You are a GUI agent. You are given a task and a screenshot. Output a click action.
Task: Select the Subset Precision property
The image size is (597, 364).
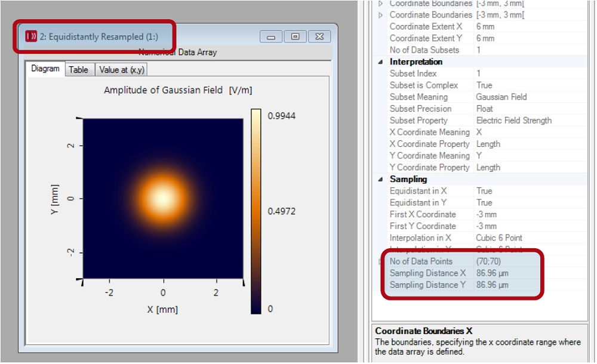tap(487, 109)
